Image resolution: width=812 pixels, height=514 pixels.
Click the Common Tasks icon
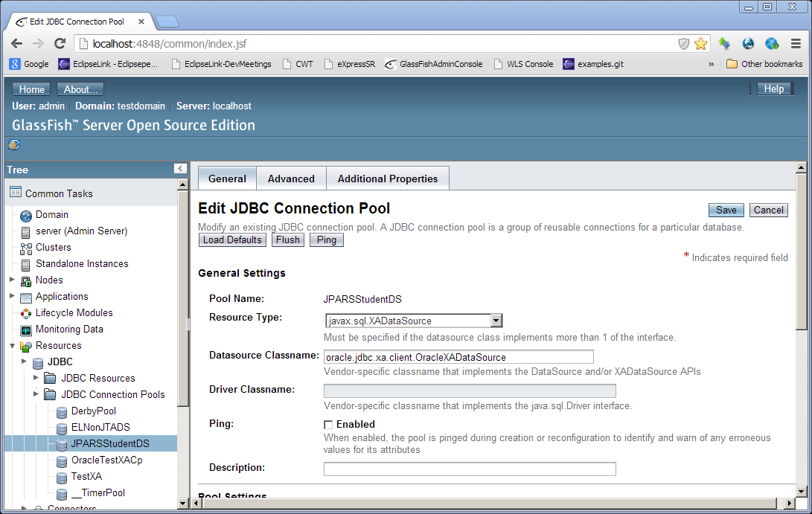point(16,192)
